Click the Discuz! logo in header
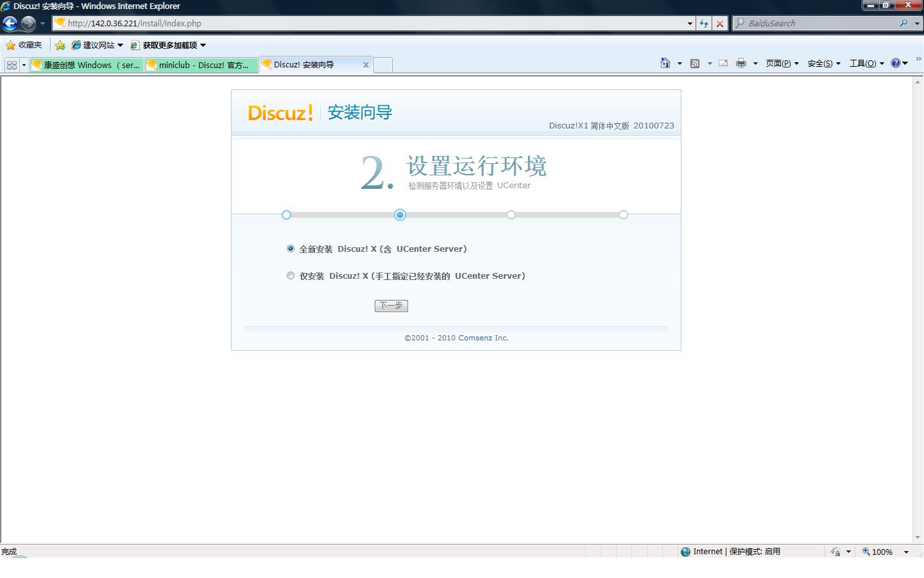Image resolution: width=924 pixels, height=578 pixels. [280, 112]
